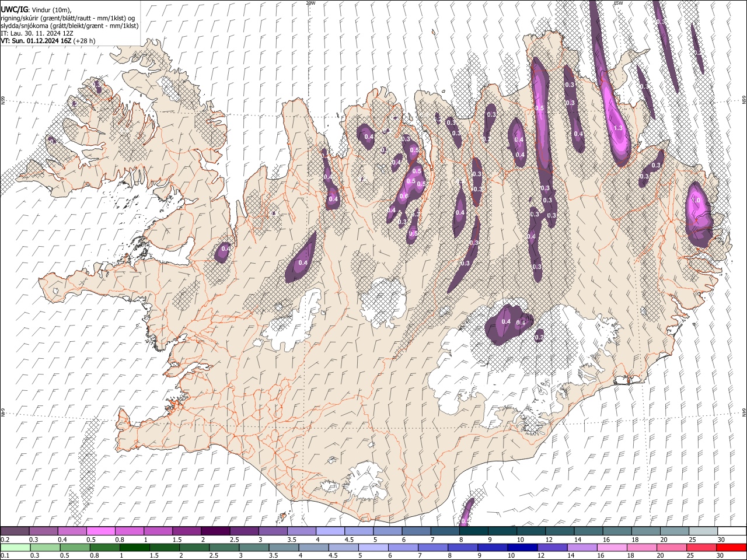Click the slate blue 6 swatch in top legend row
The height and width of the screenshot is (560, 747).
point(417,531)
